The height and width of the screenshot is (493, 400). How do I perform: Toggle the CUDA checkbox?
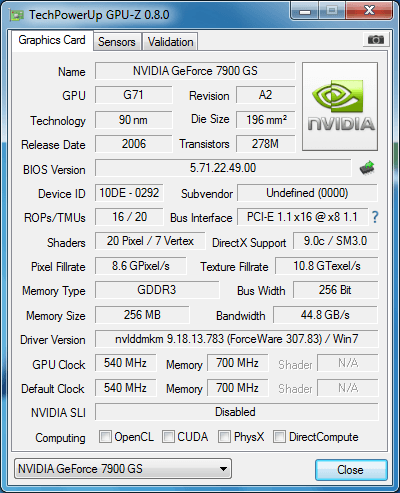168,436
